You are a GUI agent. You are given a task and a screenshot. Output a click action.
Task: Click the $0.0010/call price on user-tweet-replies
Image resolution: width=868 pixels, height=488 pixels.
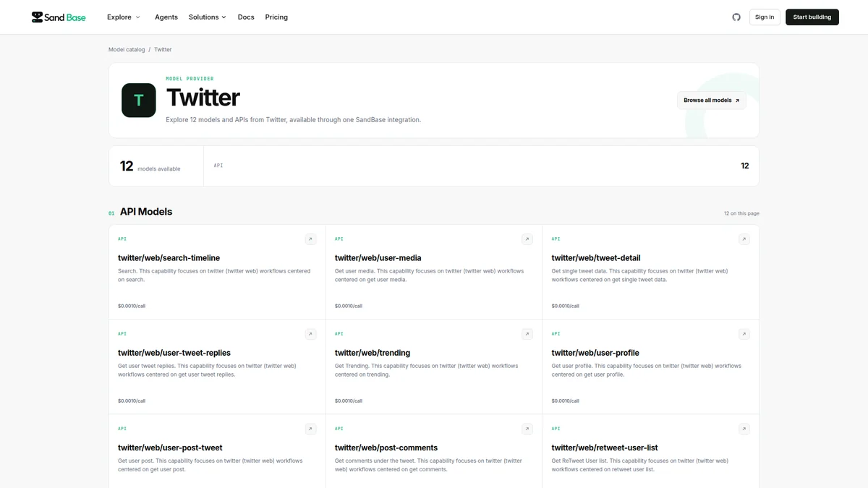132,401
